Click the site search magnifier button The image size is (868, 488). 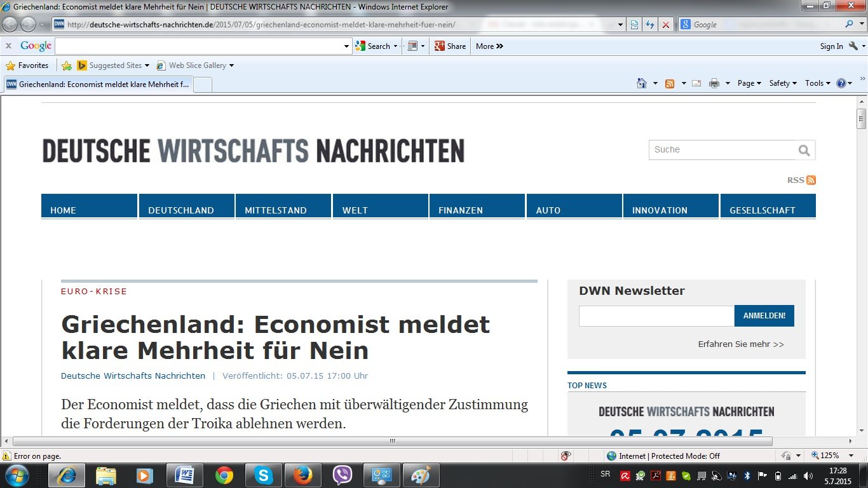click(x=804, y=150)
